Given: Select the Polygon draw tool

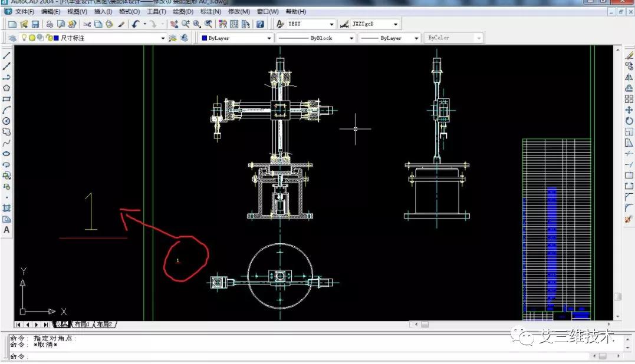Looking at the screenshot, I should pos(7,88).
